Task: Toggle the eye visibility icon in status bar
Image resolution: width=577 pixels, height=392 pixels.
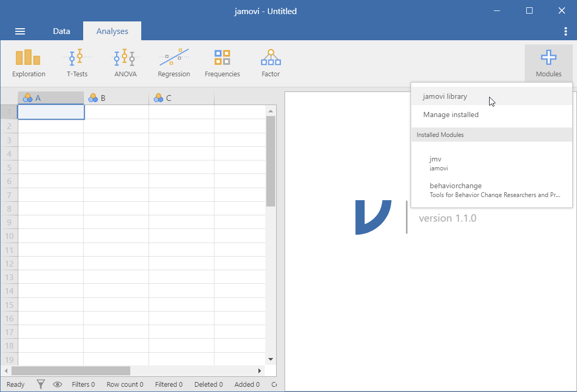Action: (58, 384)
